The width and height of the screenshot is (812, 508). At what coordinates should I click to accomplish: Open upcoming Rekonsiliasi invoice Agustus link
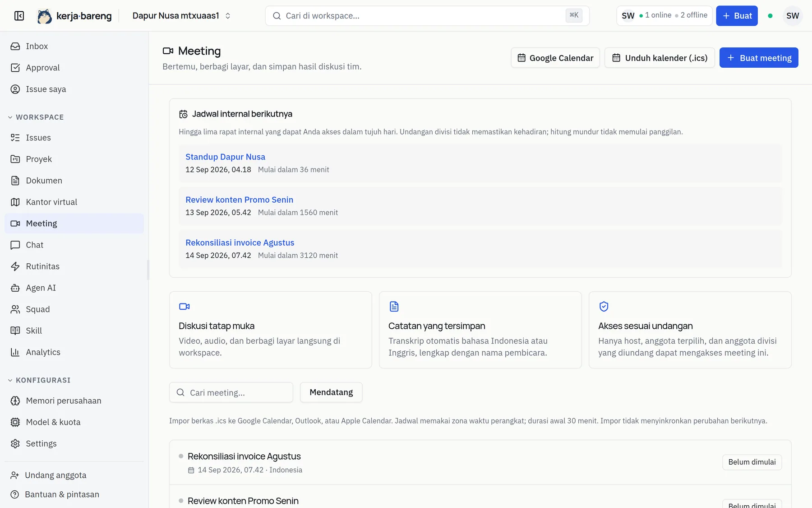(240, 242)
